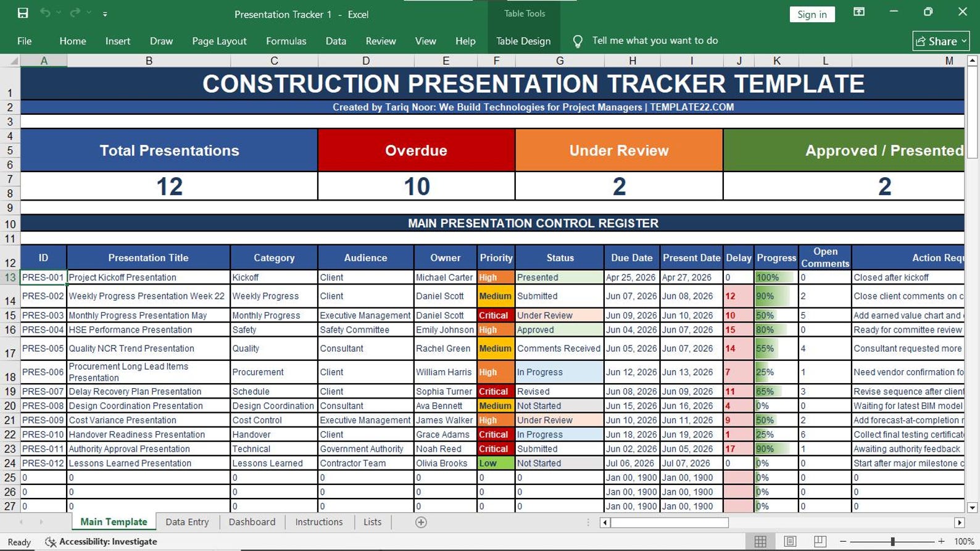Click the Jul 06, 2026 due date cell
The width and height of the screenshot is (980, 551).
633,463
